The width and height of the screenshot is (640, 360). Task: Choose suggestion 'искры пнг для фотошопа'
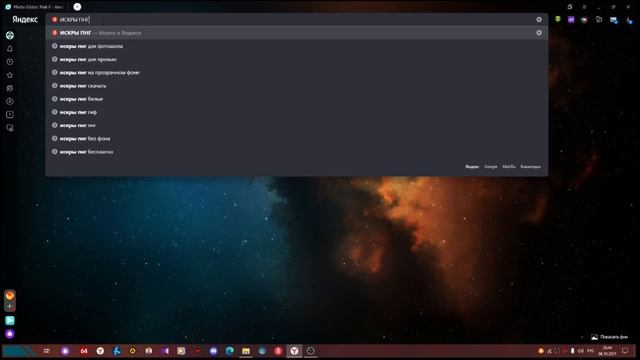297,46
